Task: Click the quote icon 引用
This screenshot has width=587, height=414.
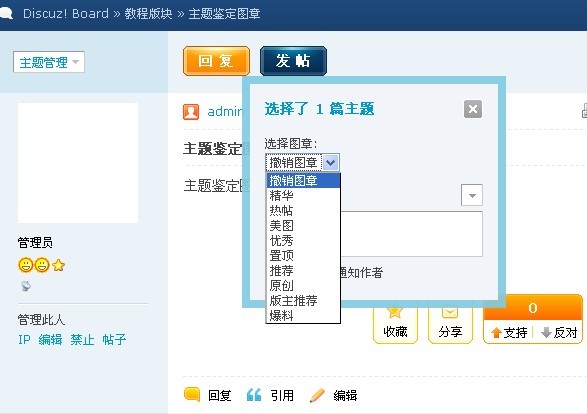Action: (x=254, y=395)
